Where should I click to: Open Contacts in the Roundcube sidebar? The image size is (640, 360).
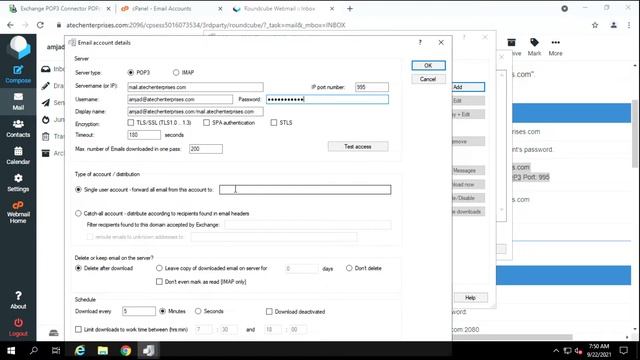[x=18, y=129]
